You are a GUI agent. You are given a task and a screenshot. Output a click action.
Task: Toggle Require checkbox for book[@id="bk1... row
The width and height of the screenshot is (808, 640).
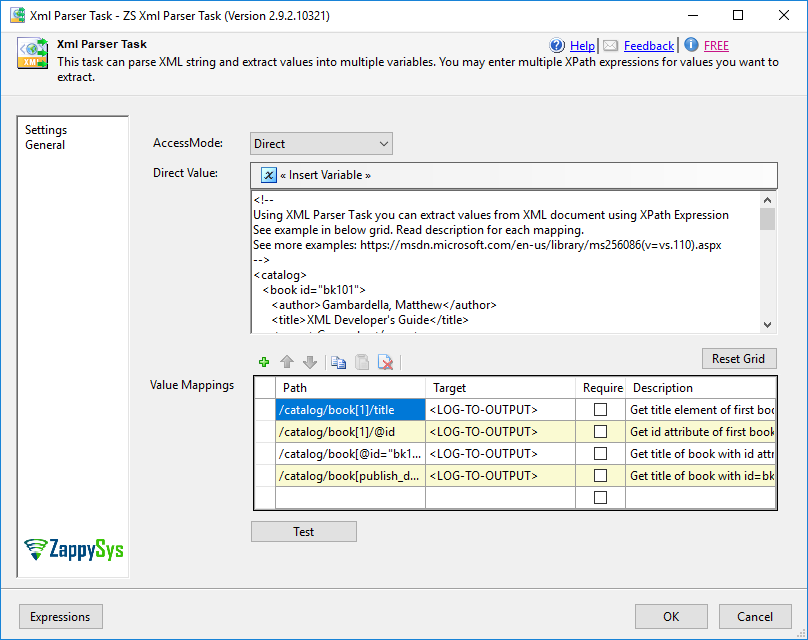pyautogui.click(x=600, y=453)
